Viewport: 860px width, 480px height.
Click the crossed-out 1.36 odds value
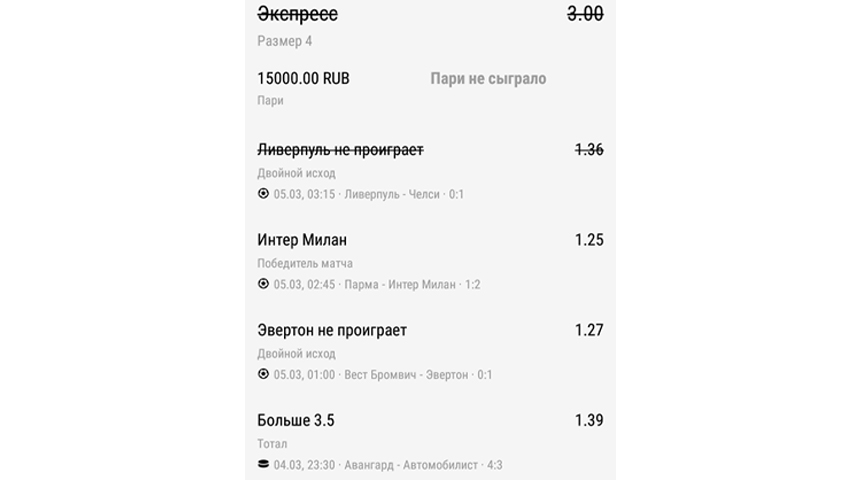(x=589, y=150)
